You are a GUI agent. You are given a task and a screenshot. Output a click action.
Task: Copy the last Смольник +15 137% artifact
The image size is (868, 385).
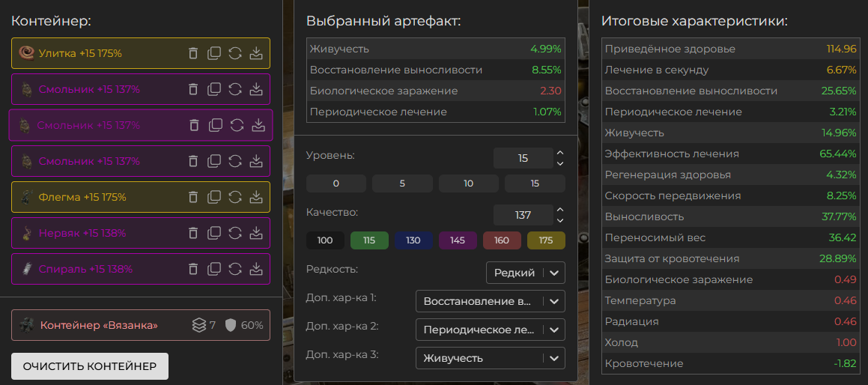[214, 161]
